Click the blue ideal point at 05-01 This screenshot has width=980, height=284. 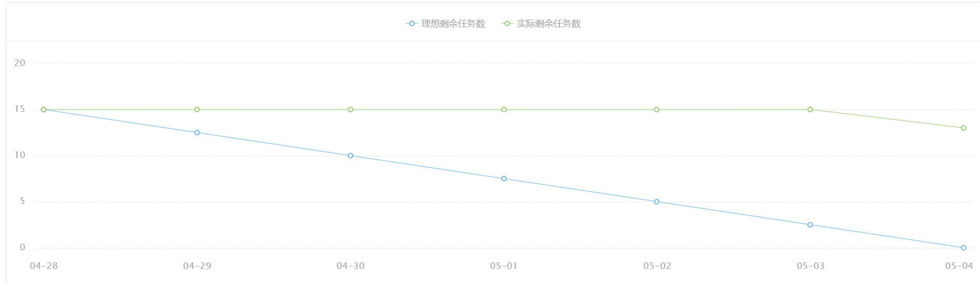pos(504,179)
